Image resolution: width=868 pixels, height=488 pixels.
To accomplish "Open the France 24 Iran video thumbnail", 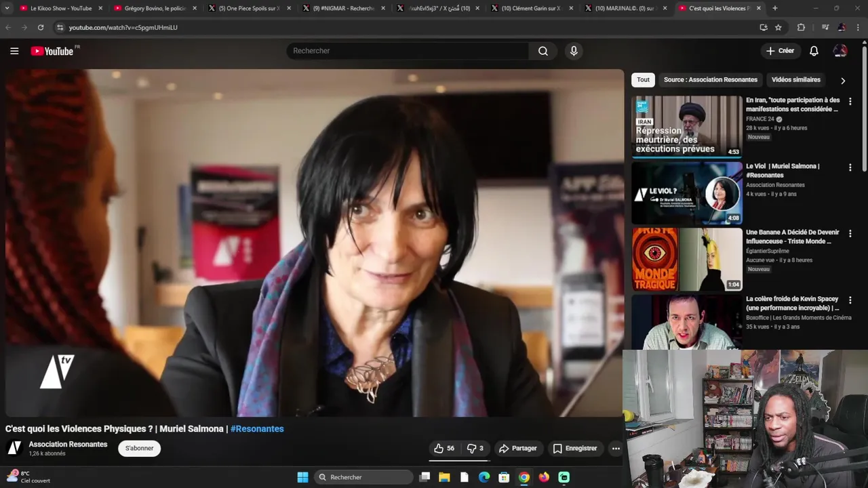I will tap(687, 126).
